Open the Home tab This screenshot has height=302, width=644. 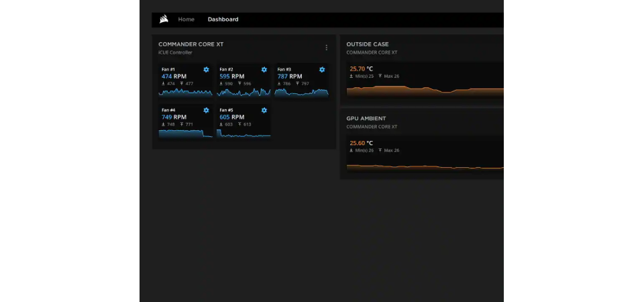coord(186,19)
